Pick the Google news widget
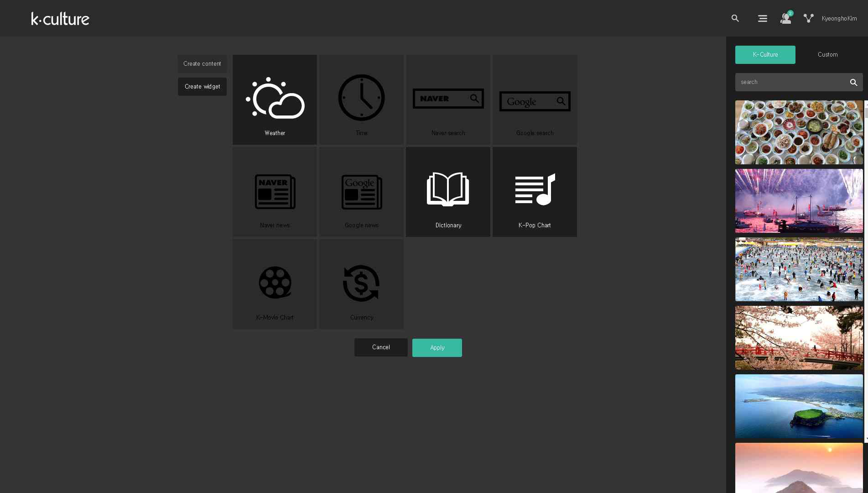The height and width of the screenshot is (493, 868). coord(361,192)
